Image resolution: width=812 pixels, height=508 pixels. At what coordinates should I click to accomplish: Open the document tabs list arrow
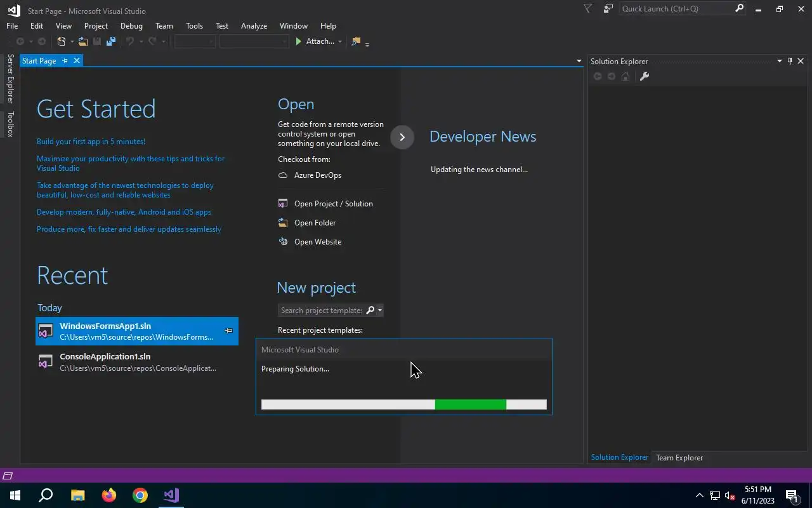pos(579,61)
